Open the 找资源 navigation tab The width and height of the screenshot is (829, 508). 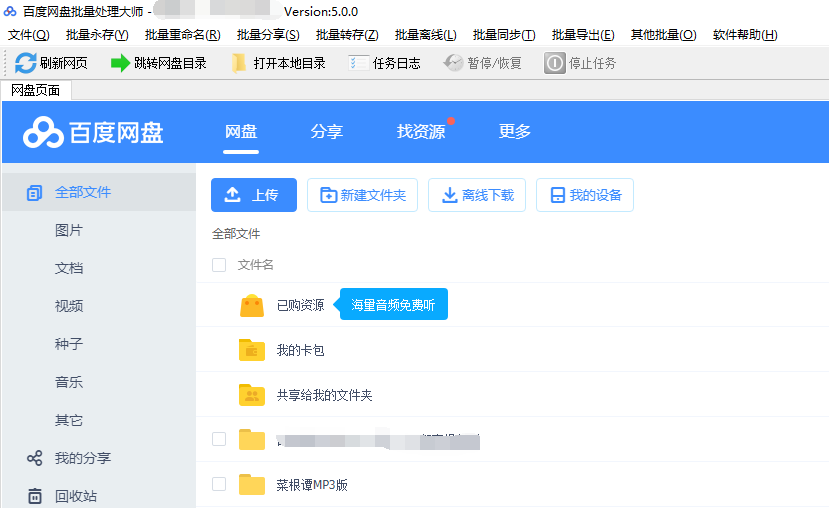(x=421, y=132)
